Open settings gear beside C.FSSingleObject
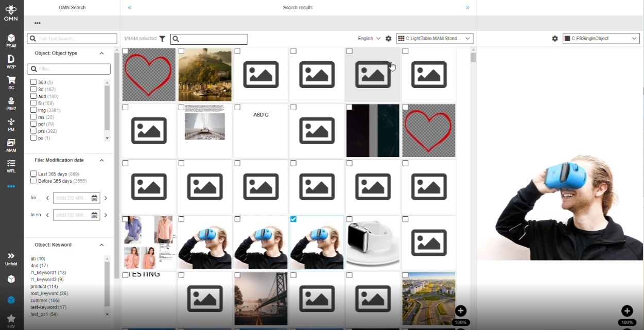This screenshot has width=644, height=330. coord(555,39)
